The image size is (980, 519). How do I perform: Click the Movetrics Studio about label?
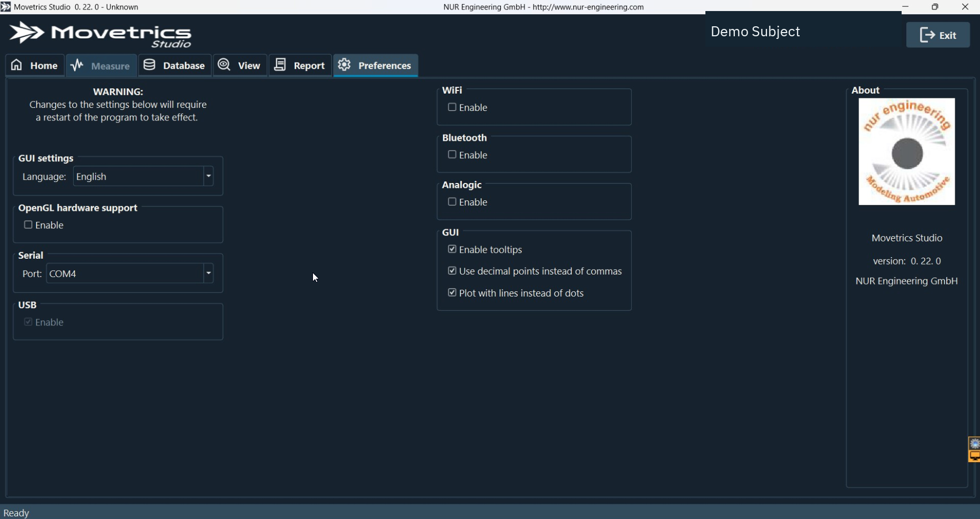coord(907,238)
